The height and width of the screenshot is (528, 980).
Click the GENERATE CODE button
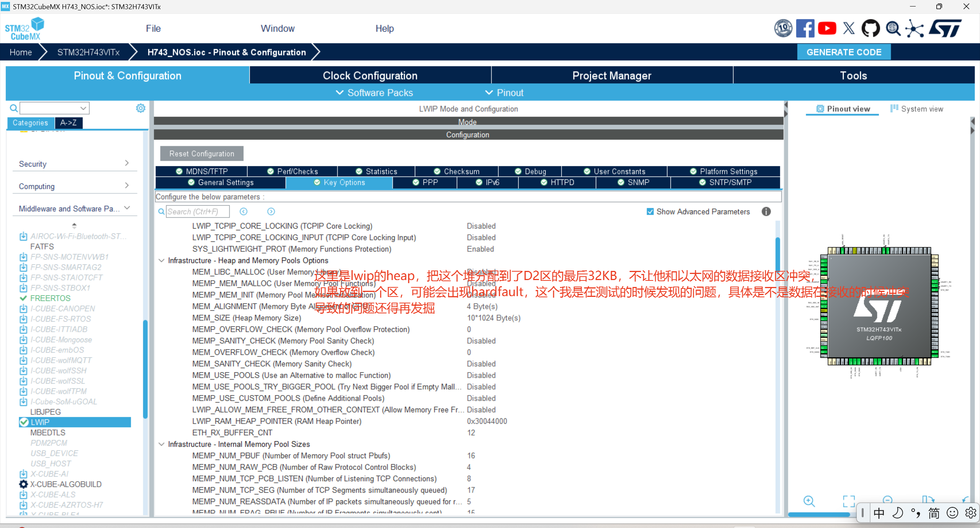tap(844, 52)
